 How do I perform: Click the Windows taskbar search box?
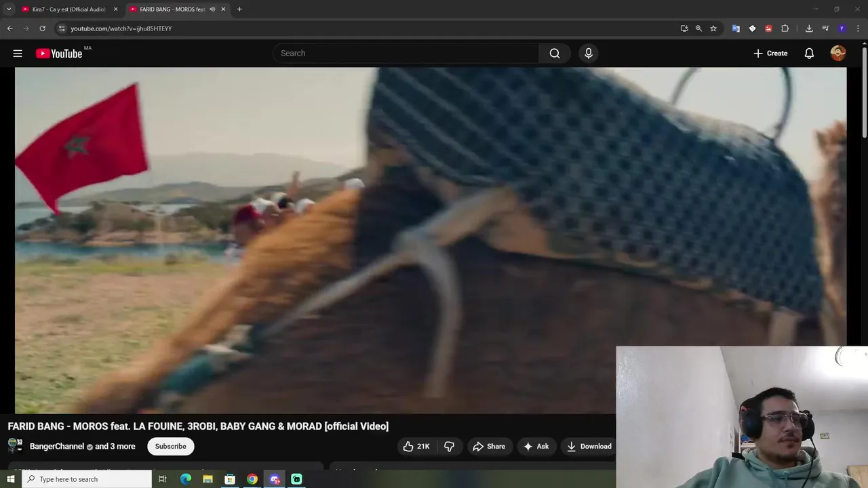(86, 479)
